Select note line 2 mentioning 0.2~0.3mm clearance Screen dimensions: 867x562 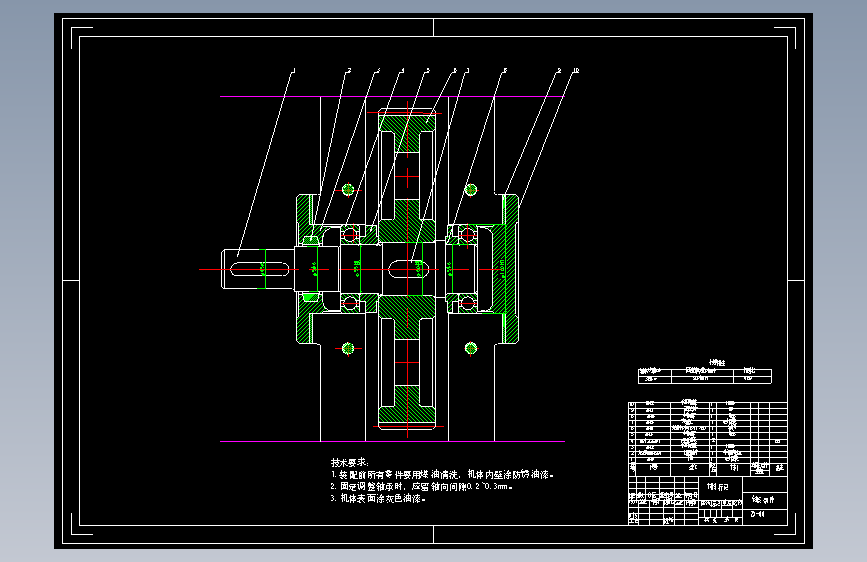[421, 487]
